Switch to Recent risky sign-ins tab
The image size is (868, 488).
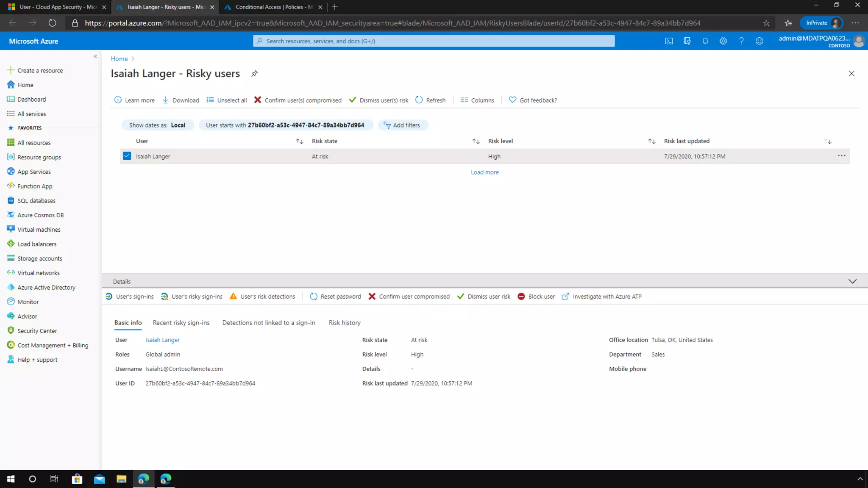(x=181, y=323)
